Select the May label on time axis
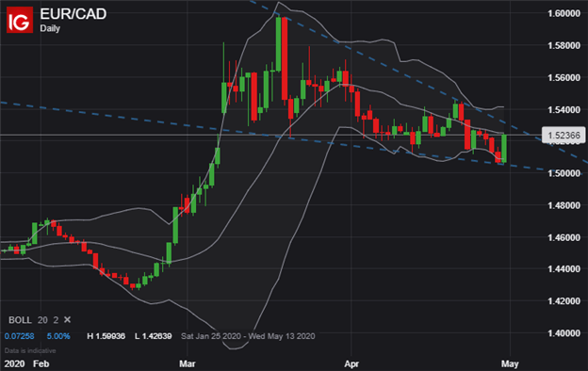 coord(510,363)
